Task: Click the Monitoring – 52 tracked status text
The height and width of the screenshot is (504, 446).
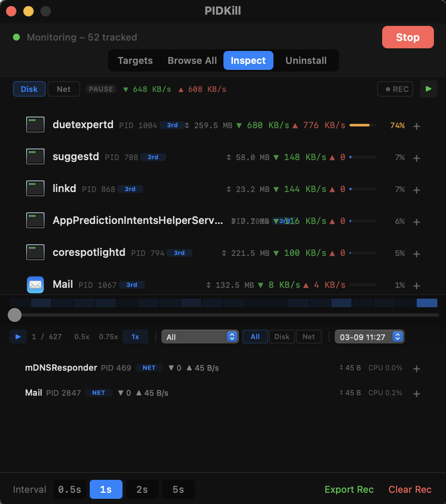Action: click(x=82, y=37)
